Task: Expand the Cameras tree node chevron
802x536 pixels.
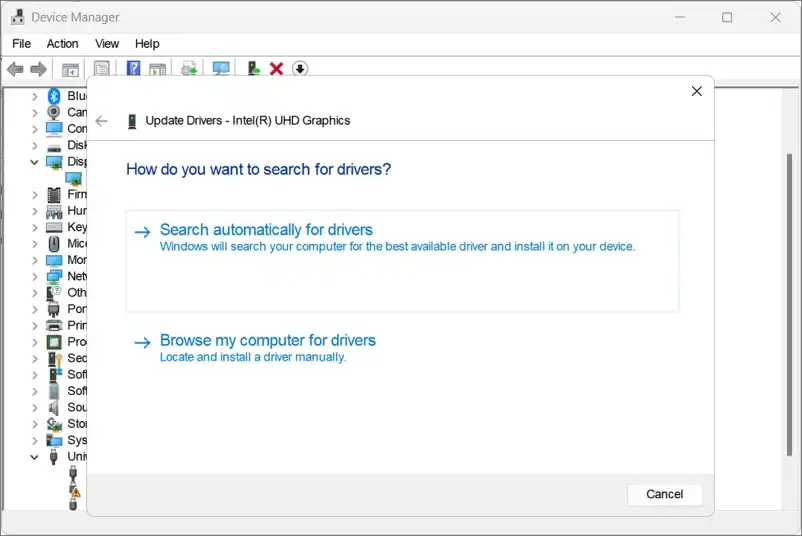Action: point(34,113)
